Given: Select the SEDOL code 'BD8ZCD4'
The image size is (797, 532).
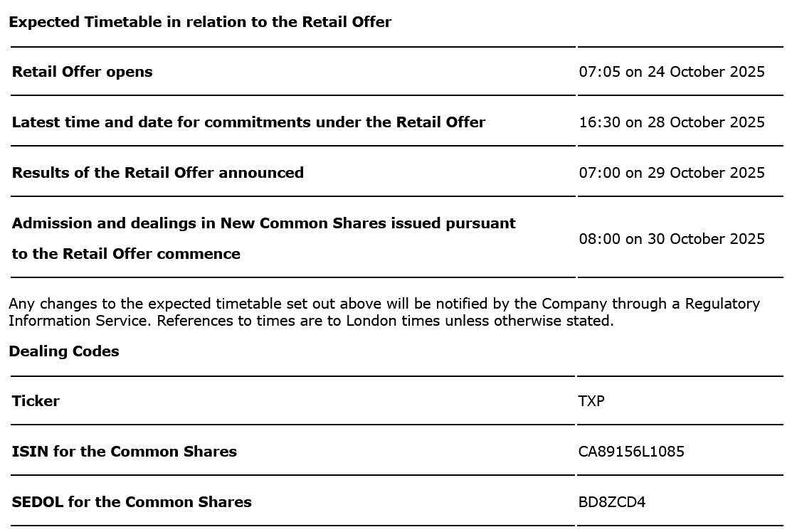Looking at the screenshot, I should [x=612, y=502].
